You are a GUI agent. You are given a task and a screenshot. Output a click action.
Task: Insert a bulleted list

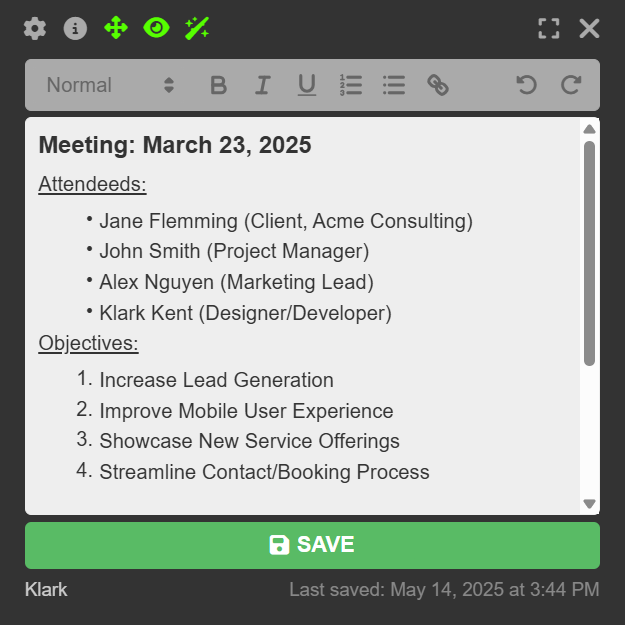pyautogui.click(x=394, y=85)
